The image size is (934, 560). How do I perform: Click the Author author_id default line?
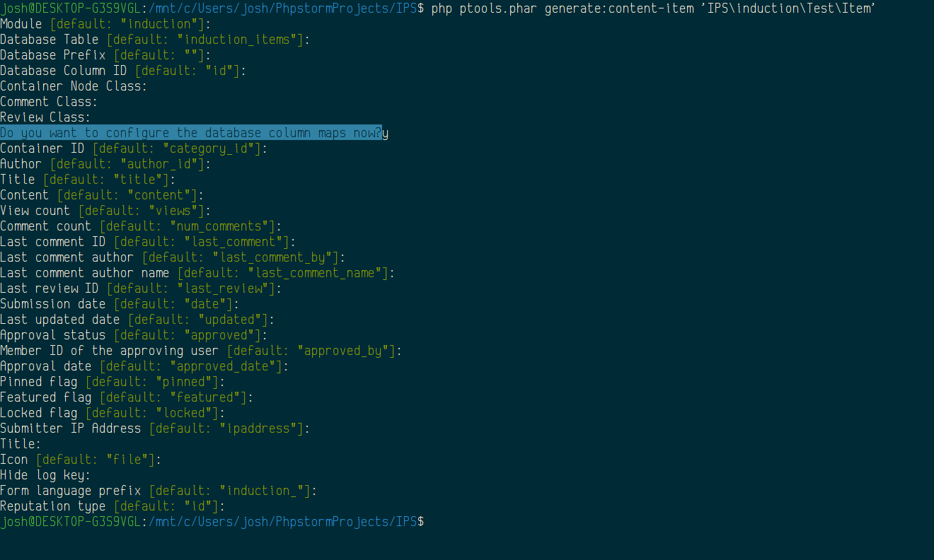point(105,164)
